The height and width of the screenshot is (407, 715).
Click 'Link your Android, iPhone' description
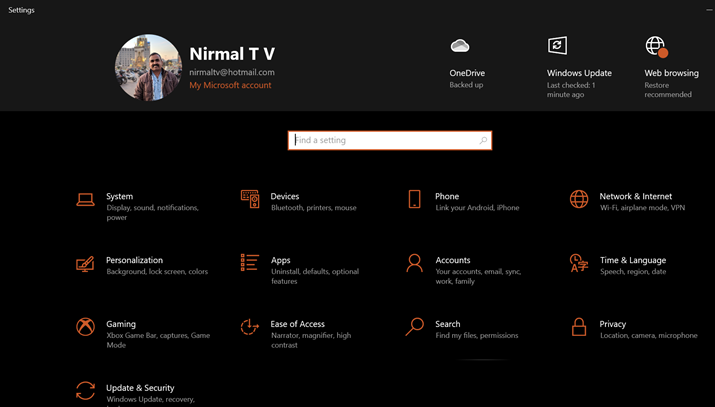pyautogui.click(x=477, y=208)
